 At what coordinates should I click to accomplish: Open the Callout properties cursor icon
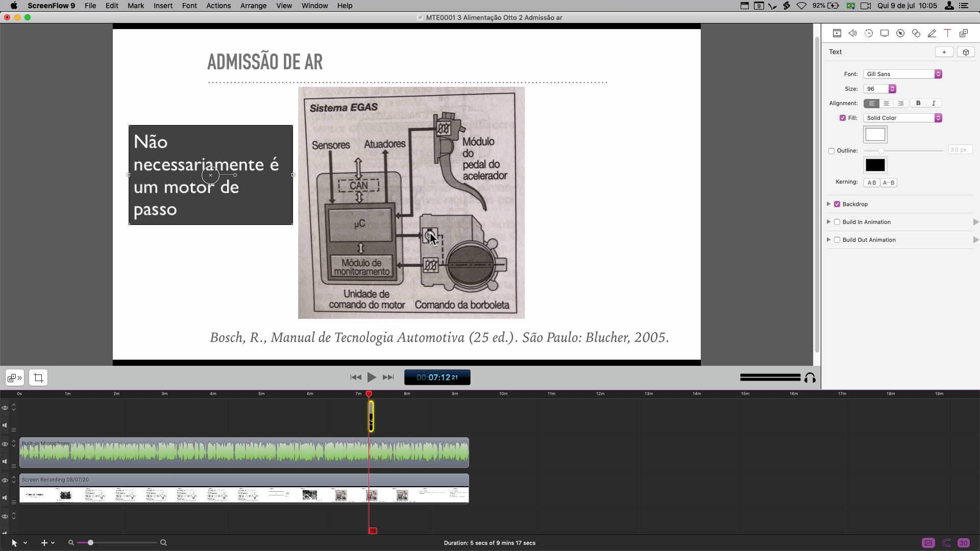(900, 33)
